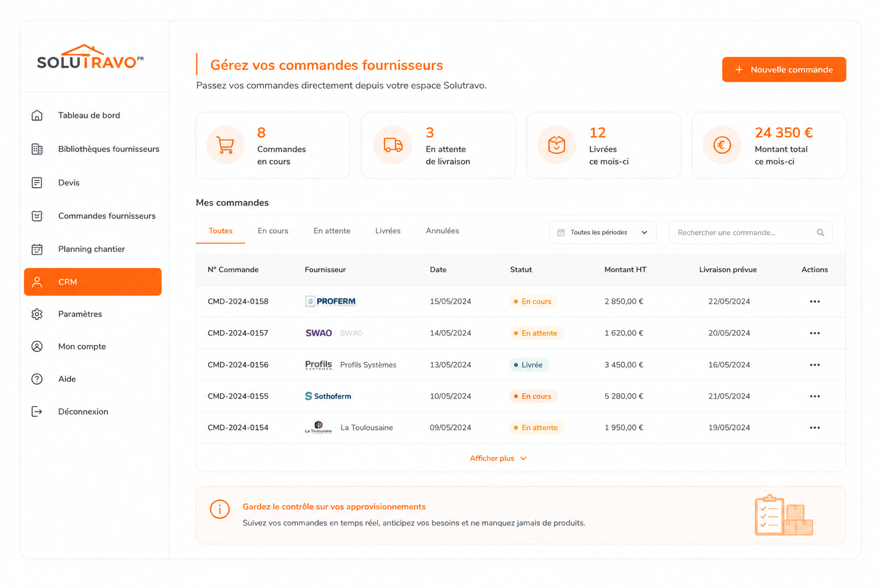Image resolution: width=882 pixels, height=588 pixels.
Task: Open Tableau de bord home icon
Action: (x=37, y=115)
